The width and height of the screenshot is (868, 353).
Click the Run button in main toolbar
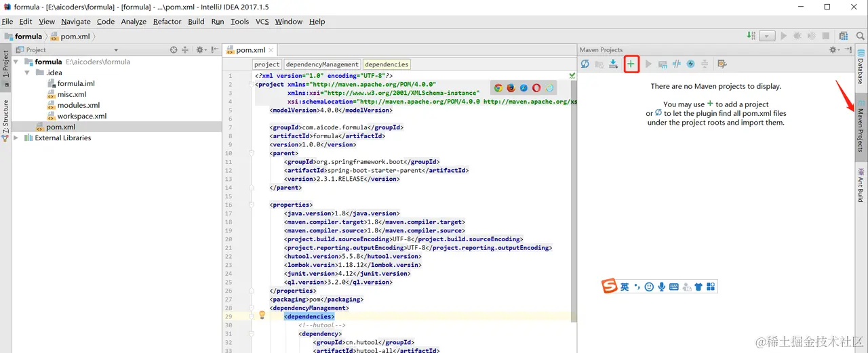tap(784, 36)
